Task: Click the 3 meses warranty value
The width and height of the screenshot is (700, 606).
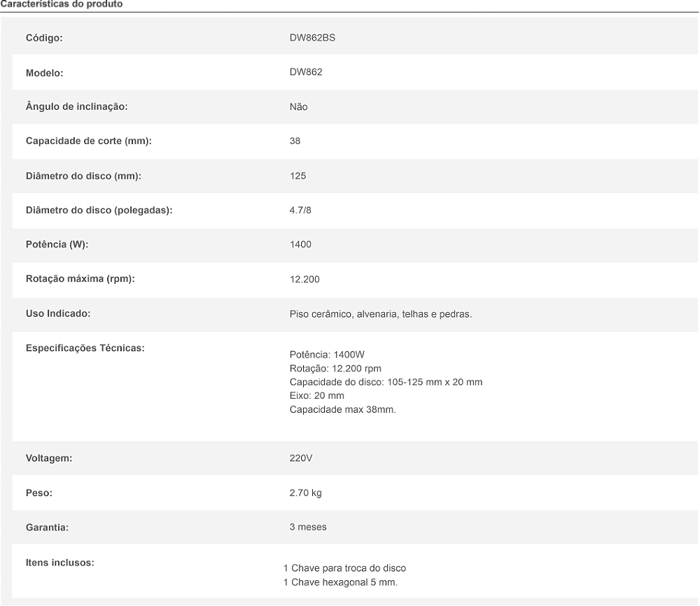Action: coord(308,527)
